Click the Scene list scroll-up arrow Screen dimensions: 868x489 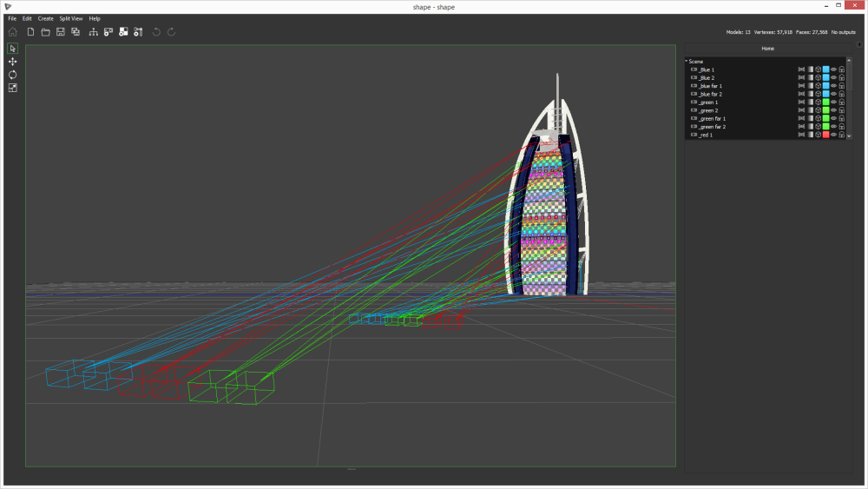(849, 60)
